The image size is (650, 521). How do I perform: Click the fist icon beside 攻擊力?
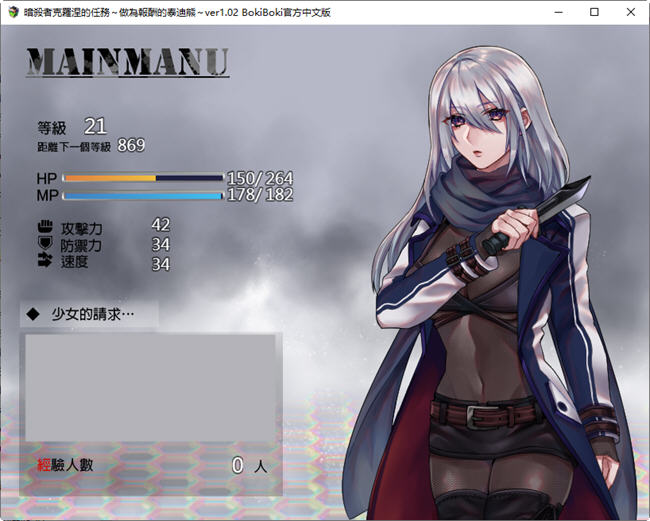[x=43, y=227]
